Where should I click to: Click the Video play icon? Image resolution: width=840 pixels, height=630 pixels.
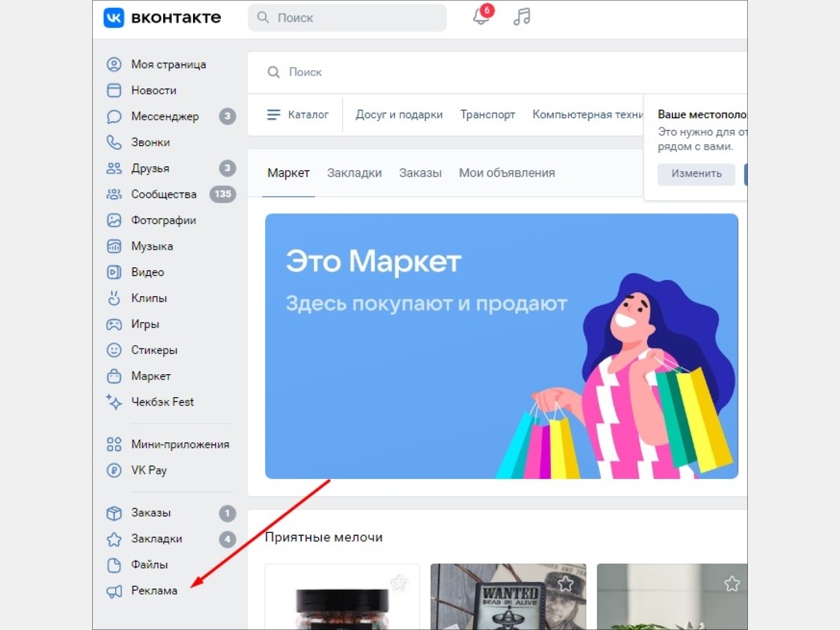pyautogui.click(x=114, y=272)
